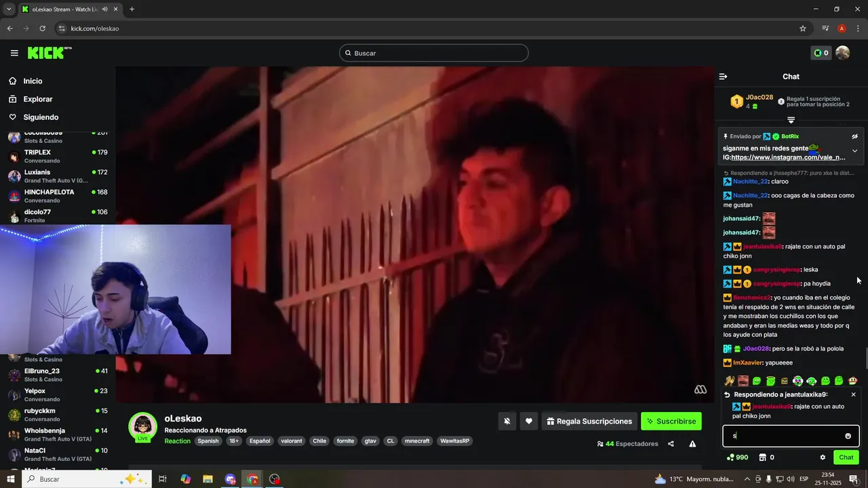Screen dimensions: 868x488
Task: Click the green Suscribirse button
Action: 671,421
